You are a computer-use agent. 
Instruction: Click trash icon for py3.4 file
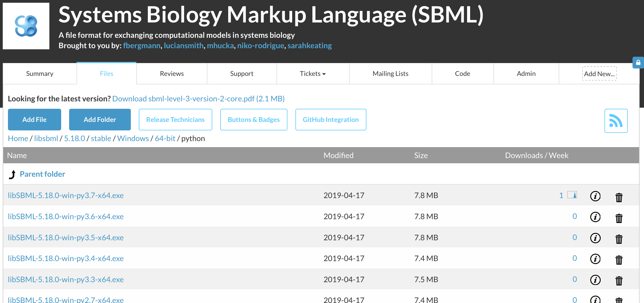tap(619, 260)
